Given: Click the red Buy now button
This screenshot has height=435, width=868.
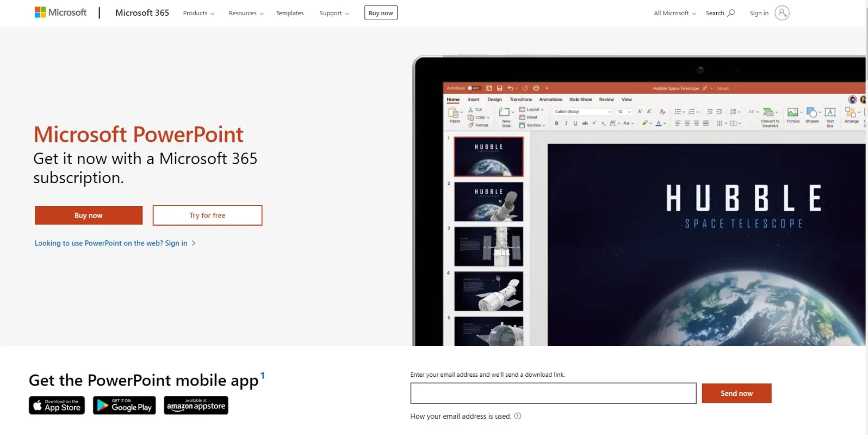Looking at the screenshot, I should (89, 215).
